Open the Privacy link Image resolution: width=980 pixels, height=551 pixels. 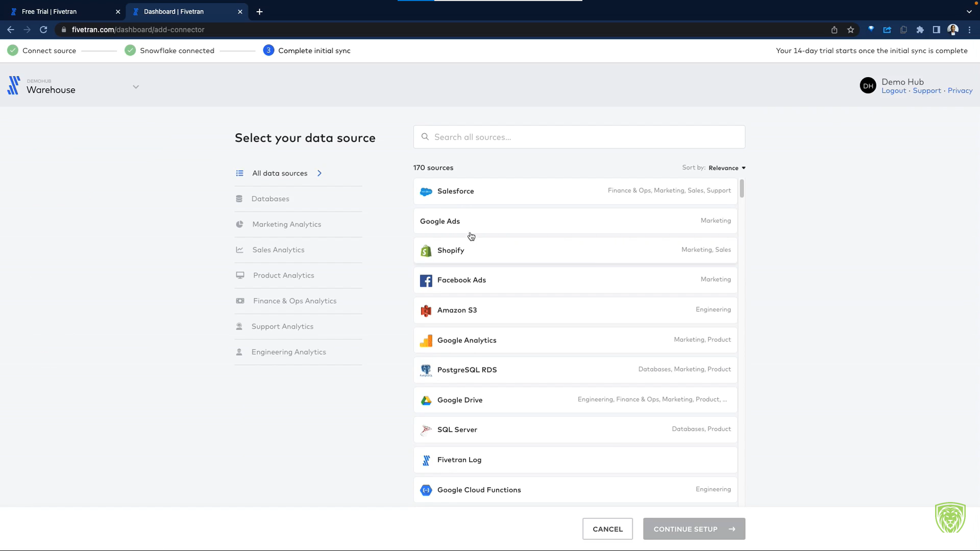(x=960, y=91)
